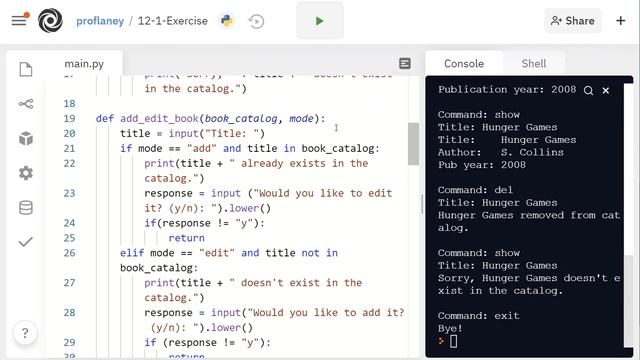Viewport: 640px width, 360px height.
Task: Open the Packages cube icon
Action: (x=26, y=138)
